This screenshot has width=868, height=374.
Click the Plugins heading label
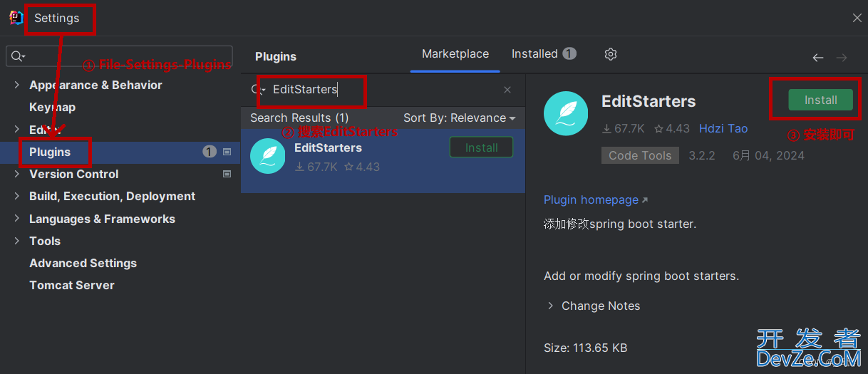[x=276, y=56]
